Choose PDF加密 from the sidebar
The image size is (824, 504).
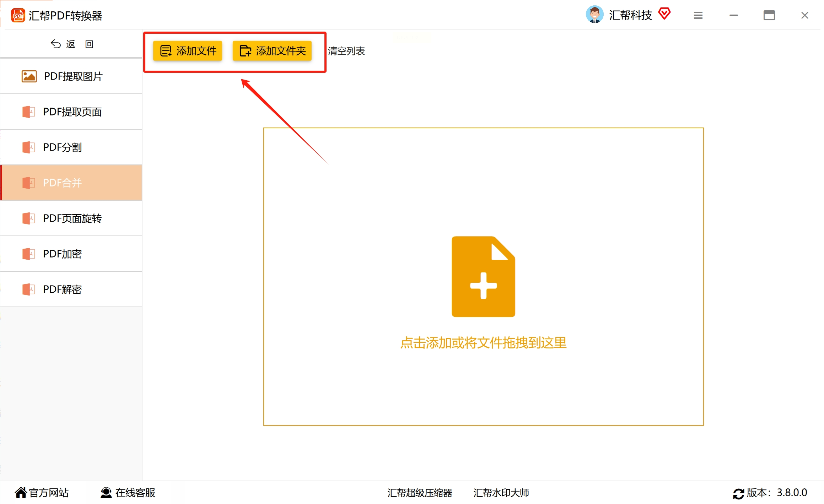coord(63,254)
